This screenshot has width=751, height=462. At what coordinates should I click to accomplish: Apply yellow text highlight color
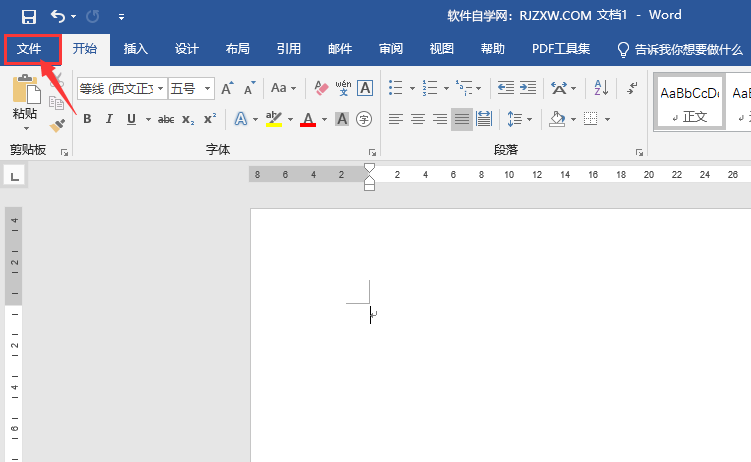pos(273,119)
